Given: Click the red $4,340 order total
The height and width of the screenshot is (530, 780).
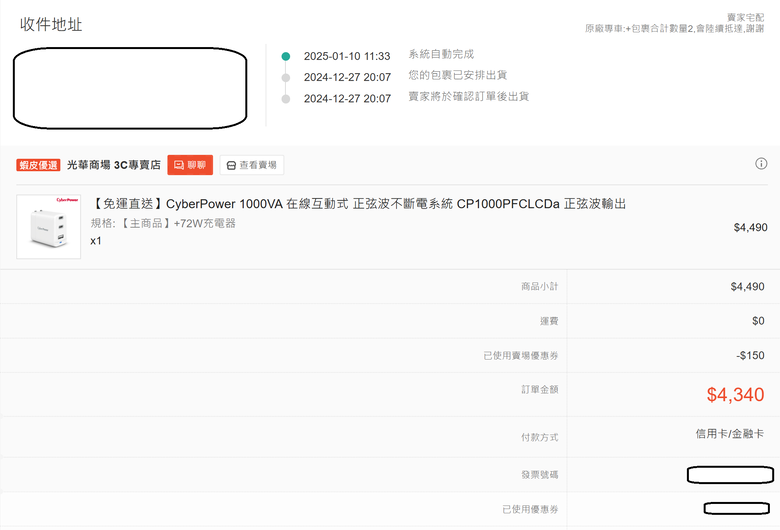Looking at the screenshot, I should click(735, 395).
